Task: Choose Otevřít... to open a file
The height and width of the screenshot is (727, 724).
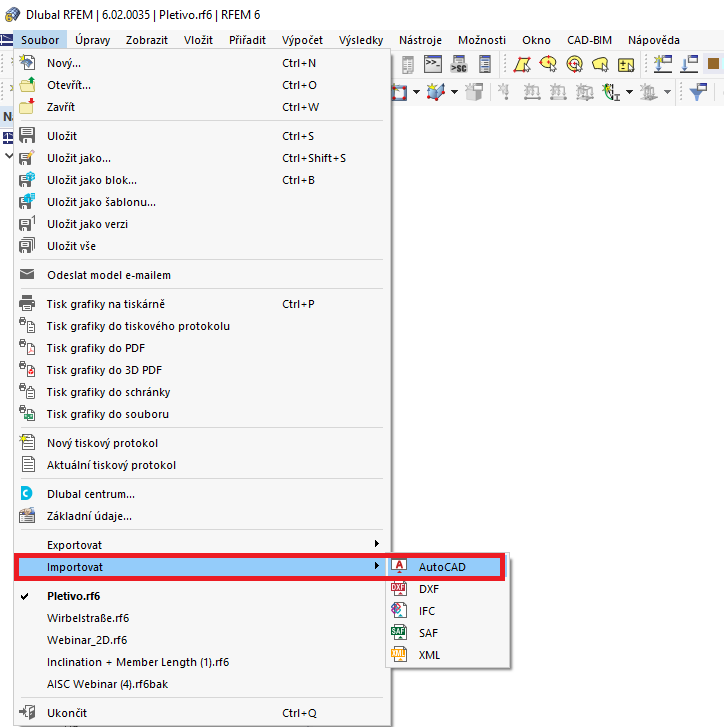Action: pyautogui.click(x=202, y=85)
